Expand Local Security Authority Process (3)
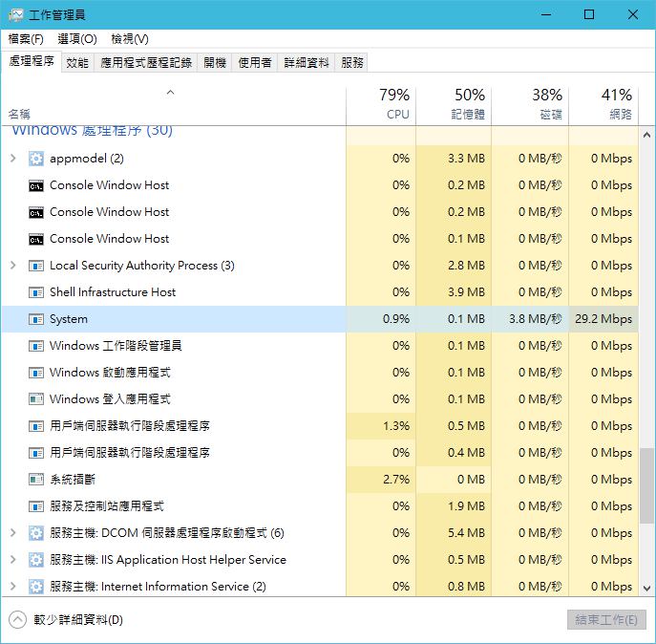Viewport: 656px width, 644px height. (x=13, y=266)
